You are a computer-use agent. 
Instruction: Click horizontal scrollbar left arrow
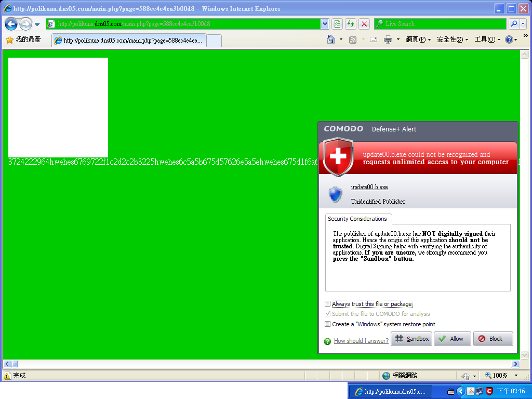tap(7, 364)
